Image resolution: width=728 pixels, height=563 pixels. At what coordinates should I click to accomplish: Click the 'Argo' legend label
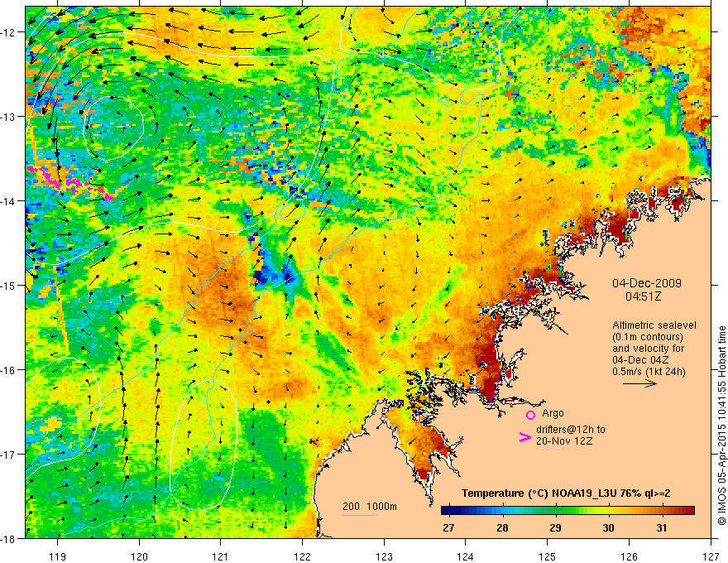553,413
